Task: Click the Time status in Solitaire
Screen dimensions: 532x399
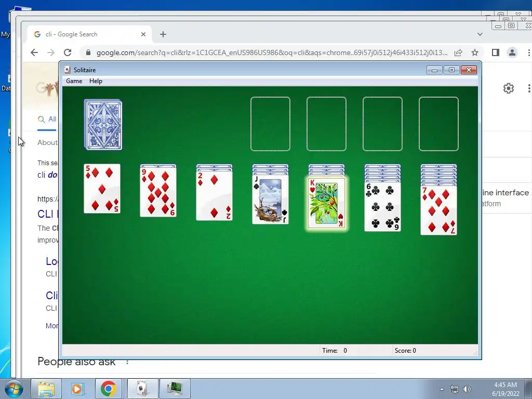Action: pos(335,351)
